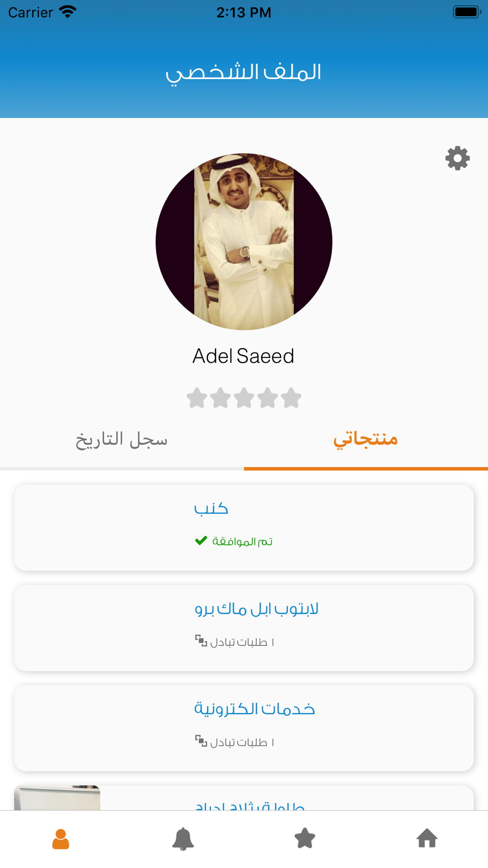
Task: Go to home icon in bottom bar
Action: [x=427, y=839]
